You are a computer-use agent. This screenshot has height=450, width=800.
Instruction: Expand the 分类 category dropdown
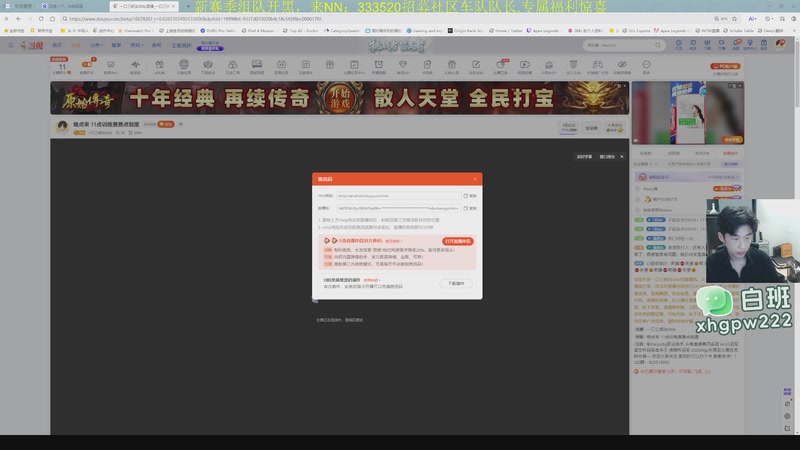[x=96, y=45]
